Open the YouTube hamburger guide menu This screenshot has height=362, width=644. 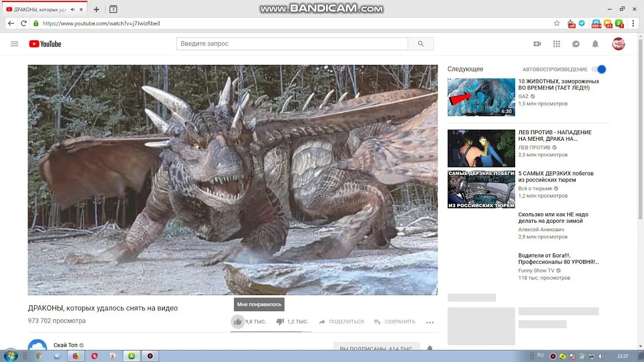pos(15,44)
